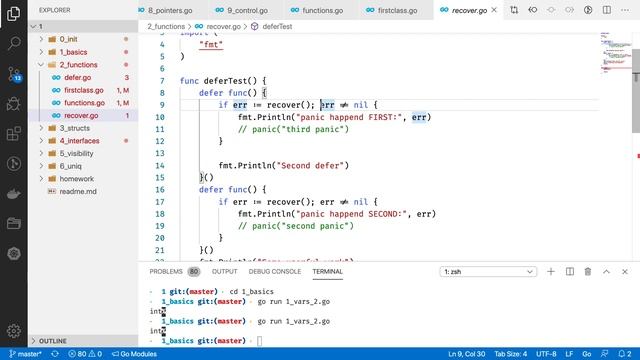Click line number 14 in the gutter
This screenshot has width=640, height=360.
pos(160,166)
